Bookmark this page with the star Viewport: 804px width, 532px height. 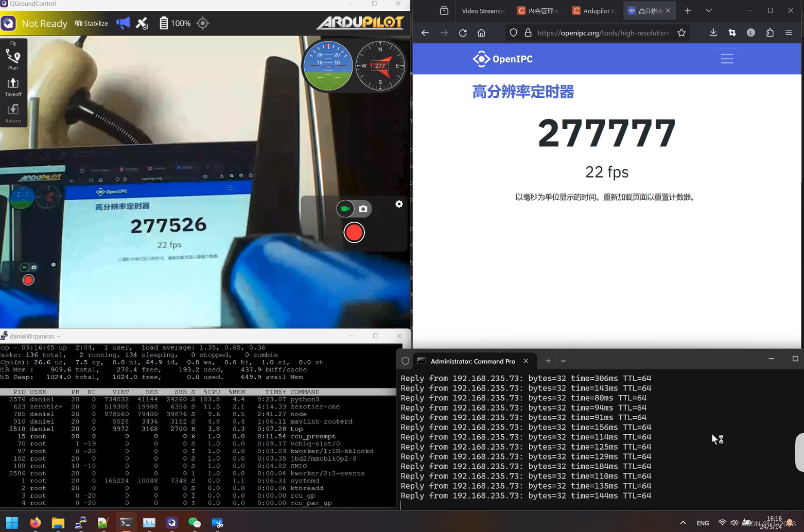point(681,33)
